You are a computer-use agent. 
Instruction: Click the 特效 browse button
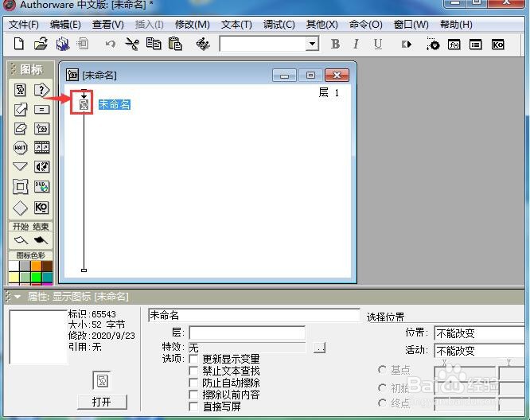[x=319, y=347]
